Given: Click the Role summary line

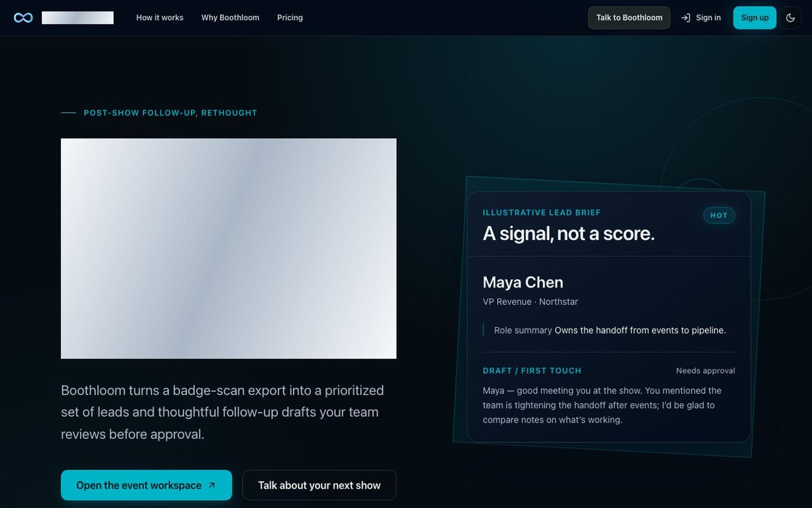Looking at the screenshot, I should (x=610, y=330).
